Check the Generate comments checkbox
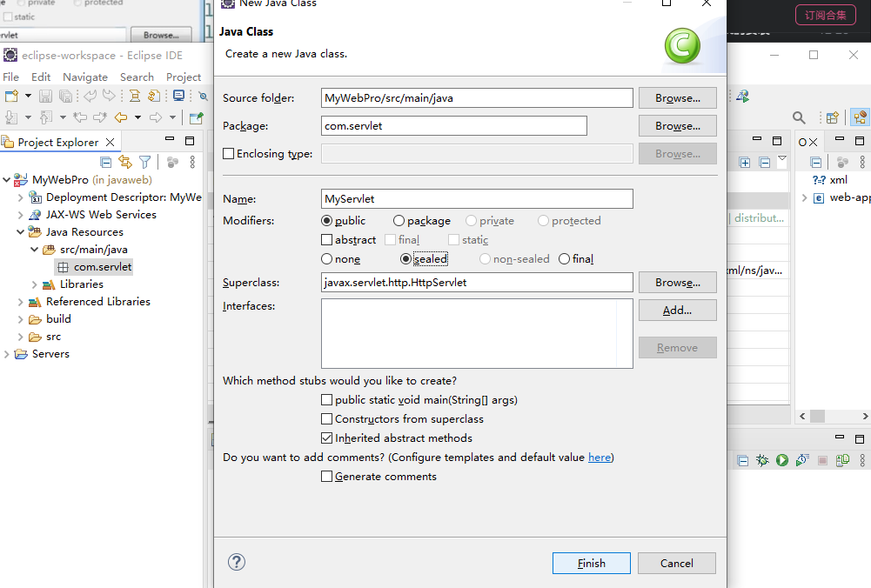This screenshot has height=588, width=871. 326,477
